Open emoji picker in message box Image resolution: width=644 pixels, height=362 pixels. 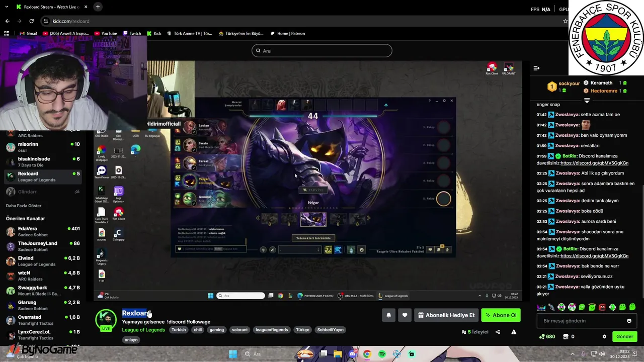[x=629, y=321]
